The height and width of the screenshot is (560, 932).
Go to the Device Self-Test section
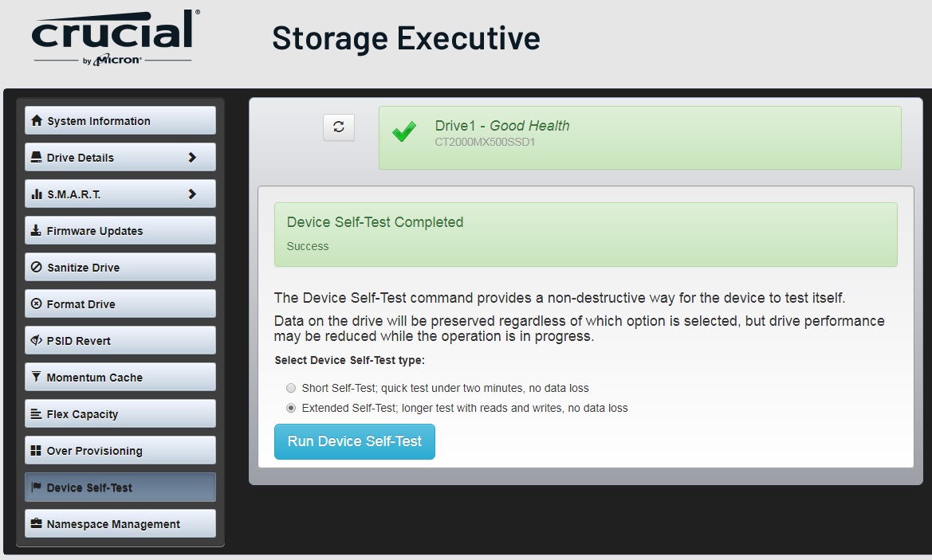120,487
